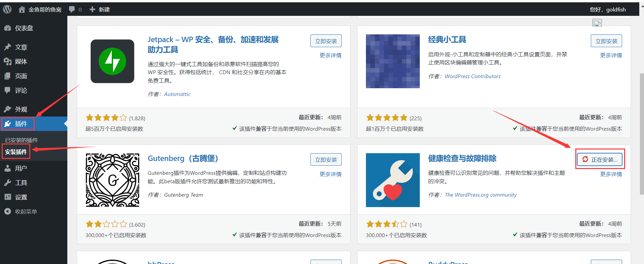Click the 经典小工具 star rating (225)
This screenshot has width=644, height=264.
coord(387,118)
